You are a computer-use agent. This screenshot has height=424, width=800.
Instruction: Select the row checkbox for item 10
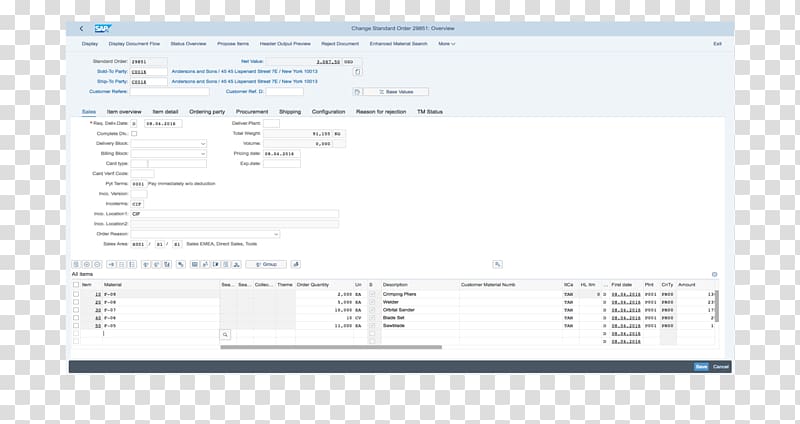[x=76, y=294]
